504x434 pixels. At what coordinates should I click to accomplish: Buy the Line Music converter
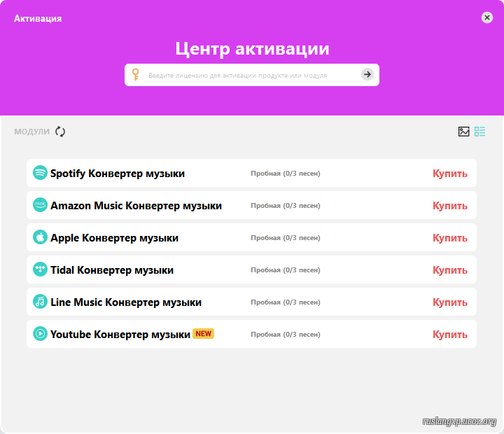coord(449,302)
